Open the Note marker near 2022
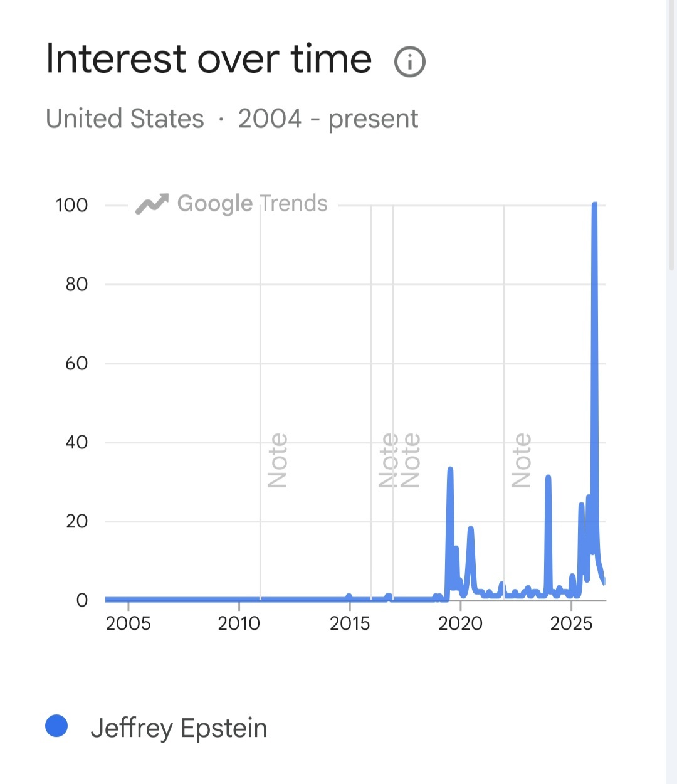 tap(521, 460)
